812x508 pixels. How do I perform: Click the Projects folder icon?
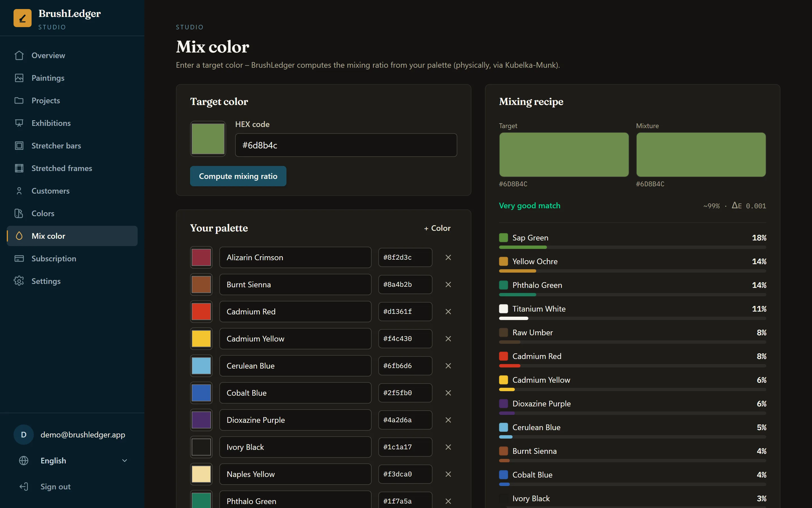tap(19, 100)
